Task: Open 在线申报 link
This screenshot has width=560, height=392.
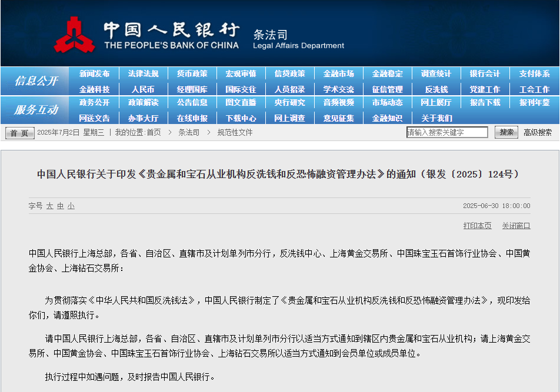Action: coord(192,118)
